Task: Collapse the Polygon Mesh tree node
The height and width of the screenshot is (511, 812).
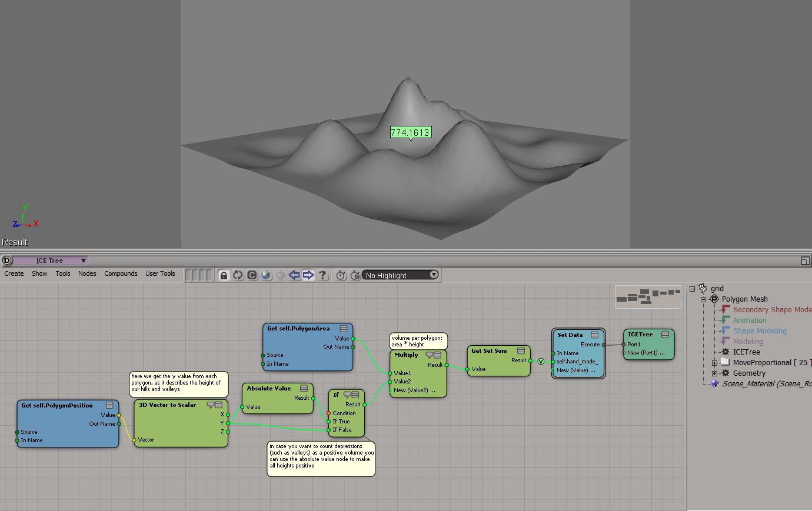Action: click(704, 299)
